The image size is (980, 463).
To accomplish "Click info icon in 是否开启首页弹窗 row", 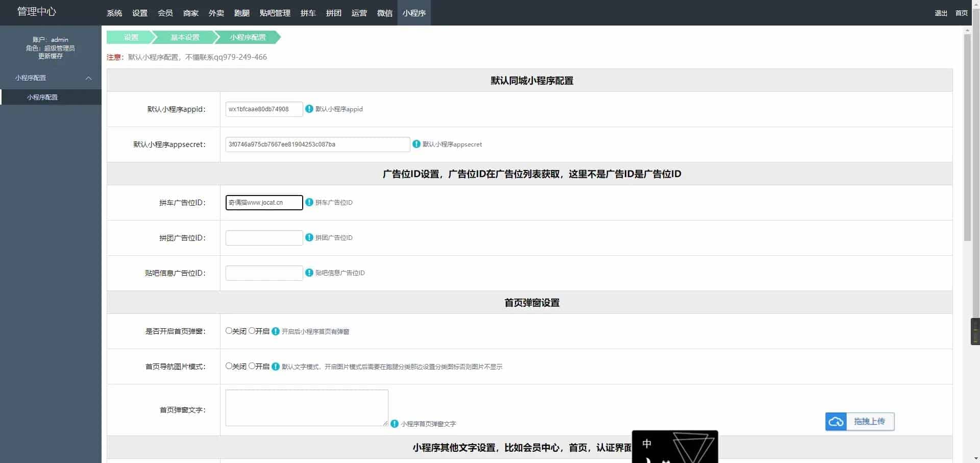I will pos(276,331).
